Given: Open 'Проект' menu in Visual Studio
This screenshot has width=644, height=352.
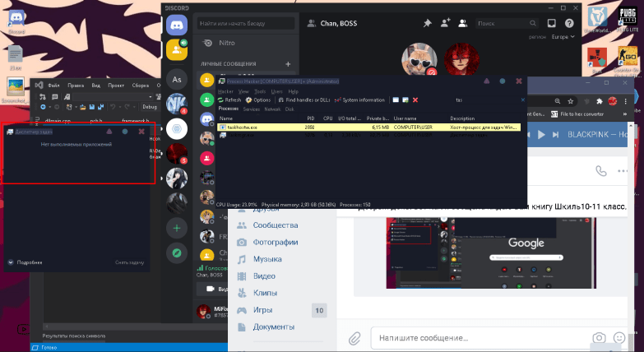Looking at the screenshot, I should point(116,86).
